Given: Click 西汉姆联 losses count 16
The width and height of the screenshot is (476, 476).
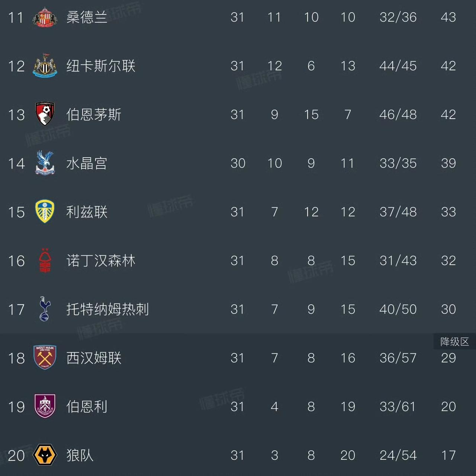Looking at the screenshot, I should tap(348, 358).
